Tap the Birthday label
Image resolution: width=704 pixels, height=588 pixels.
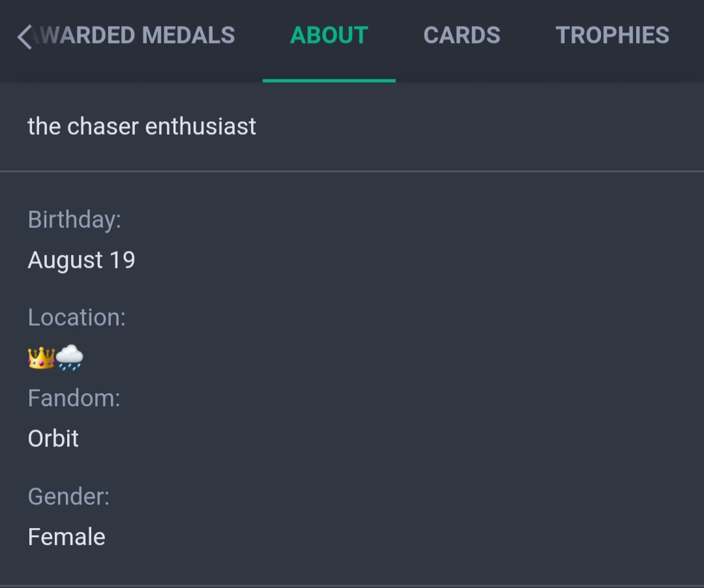(x=74, y=220)
